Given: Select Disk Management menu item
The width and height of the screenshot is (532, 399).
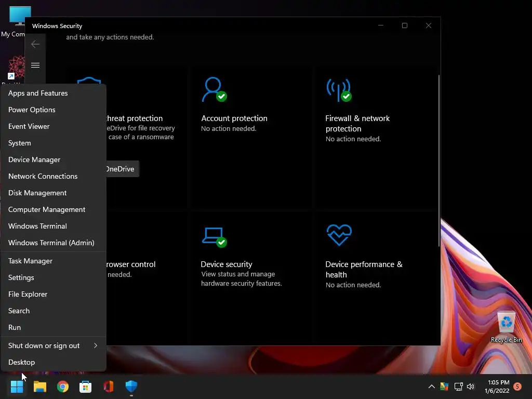Looking at the screenshot, I should click(x=54, y=193).
